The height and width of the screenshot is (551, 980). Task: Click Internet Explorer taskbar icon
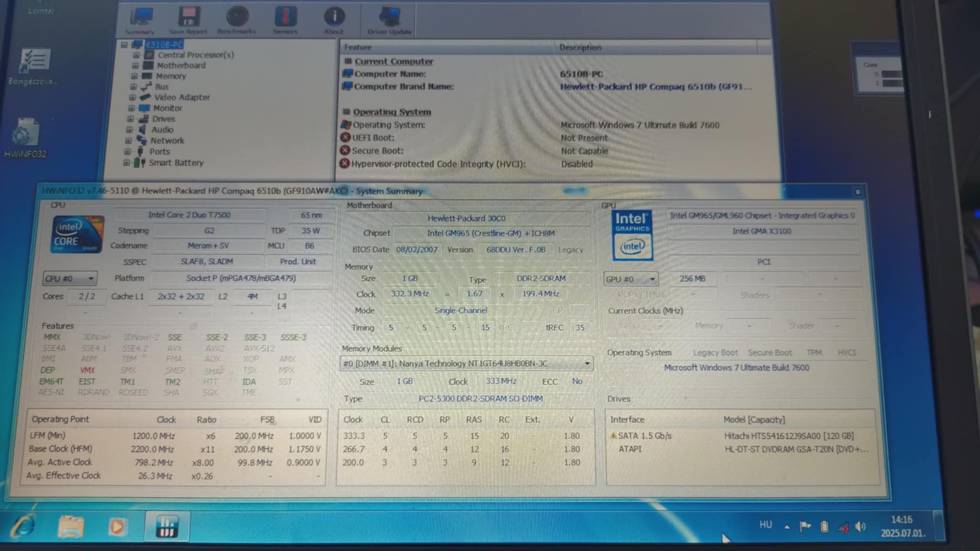tap(23, 526)
